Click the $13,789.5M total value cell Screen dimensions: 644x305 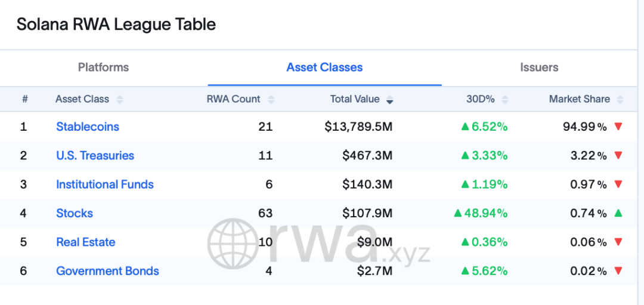pyautogui.click(x=358, y=127)
